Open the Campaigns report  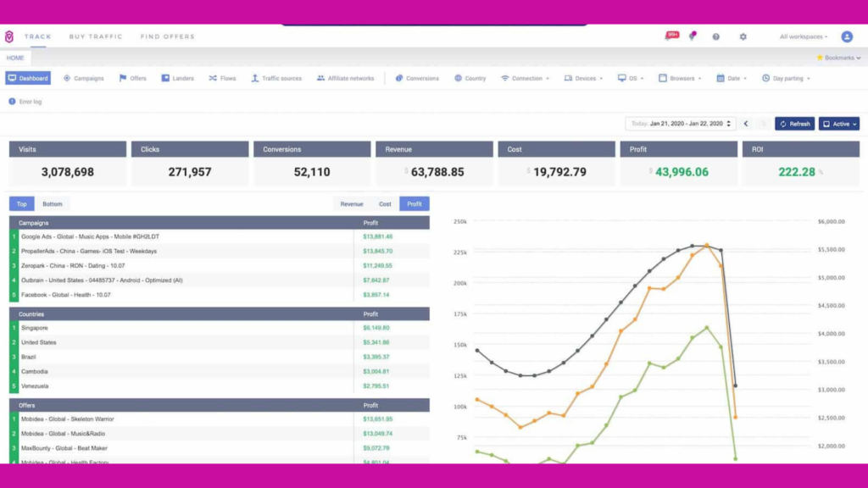(x=84, y=79)
